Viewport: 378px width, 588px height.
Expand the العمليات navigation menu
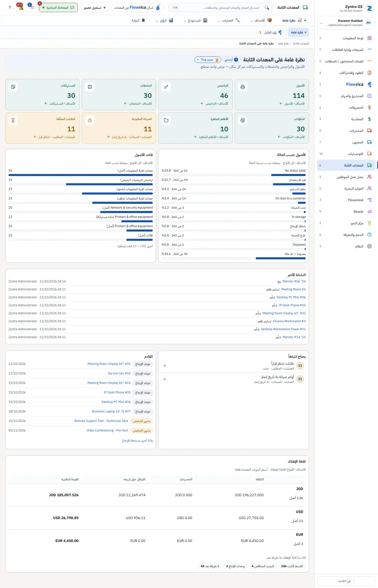point(229,20)
